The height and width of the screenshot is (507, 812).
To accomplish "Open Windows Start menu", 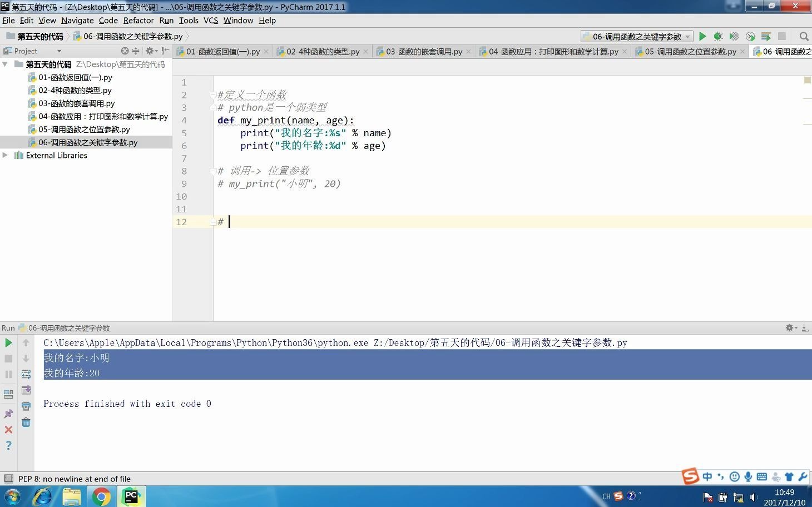I will pyautogui.click(x=12, y=496).
